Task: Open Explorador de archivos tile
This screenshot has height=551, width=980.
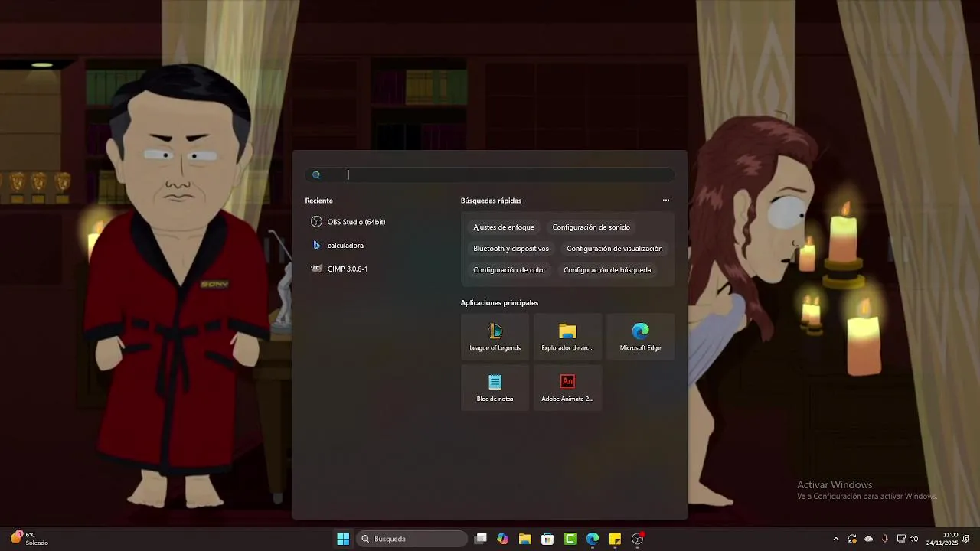Action: click(567, 337)
